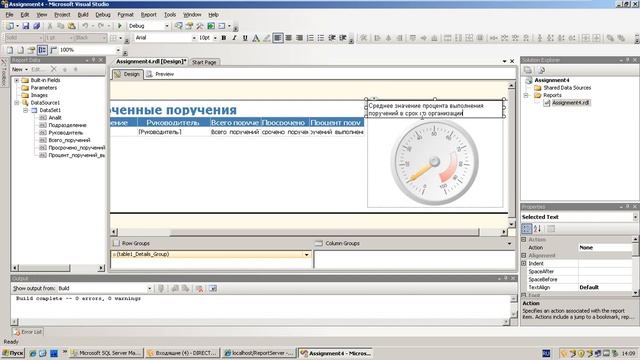Open the File menu
This screenshot has width=640, height=360.
[x=9, y=15]
